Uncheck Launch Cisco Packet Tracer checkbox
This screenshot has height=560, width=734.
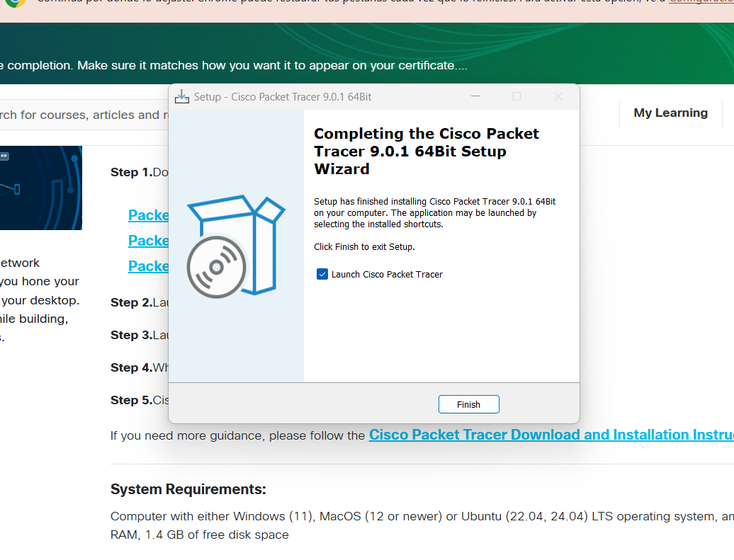[x=322, y=274]
